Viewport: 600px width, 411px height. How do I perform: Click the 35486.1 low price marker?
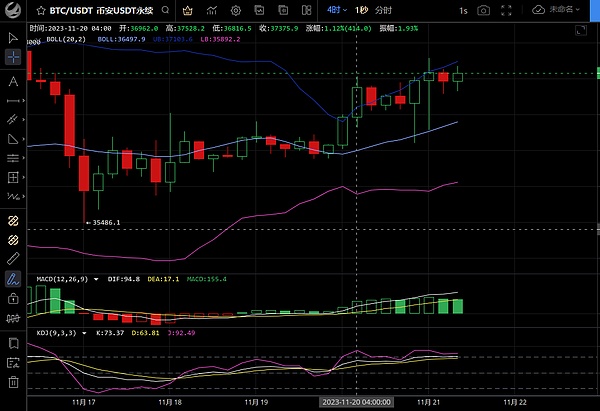coord(106,222)
